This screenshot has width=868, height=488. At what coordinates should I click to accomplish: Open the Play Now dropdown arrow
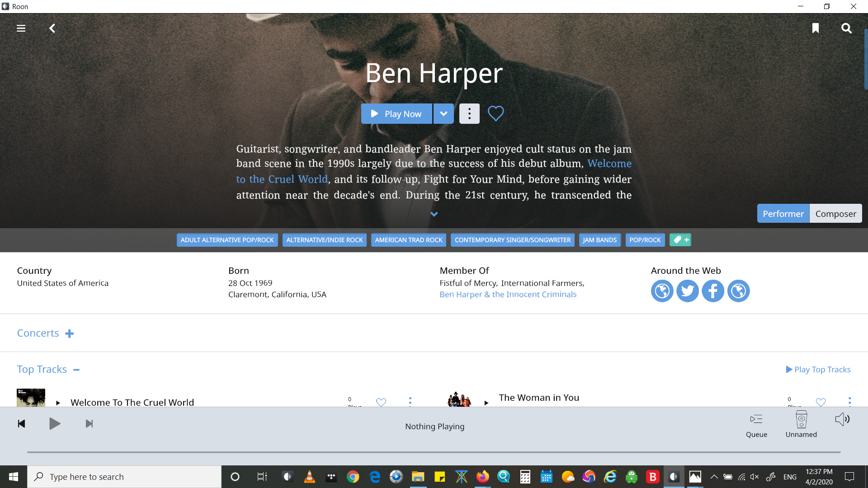[444, 114]
